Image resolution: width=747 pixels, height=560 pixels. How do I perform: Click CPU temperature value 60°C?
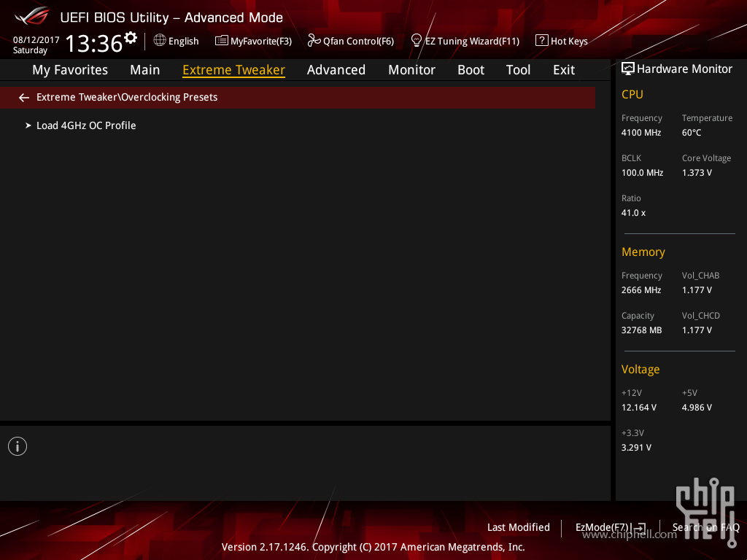[692, 133]
